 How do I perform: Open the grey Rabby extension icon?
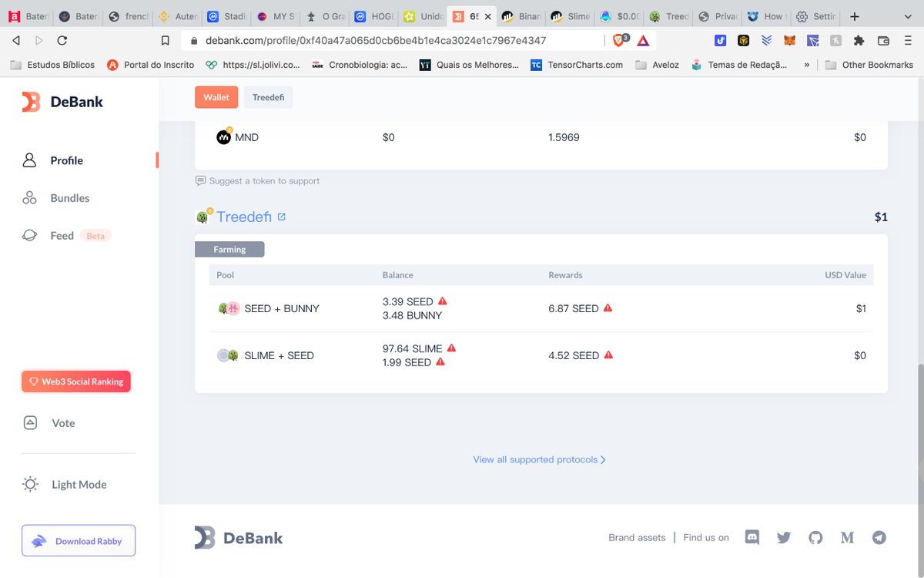point(836,40)
